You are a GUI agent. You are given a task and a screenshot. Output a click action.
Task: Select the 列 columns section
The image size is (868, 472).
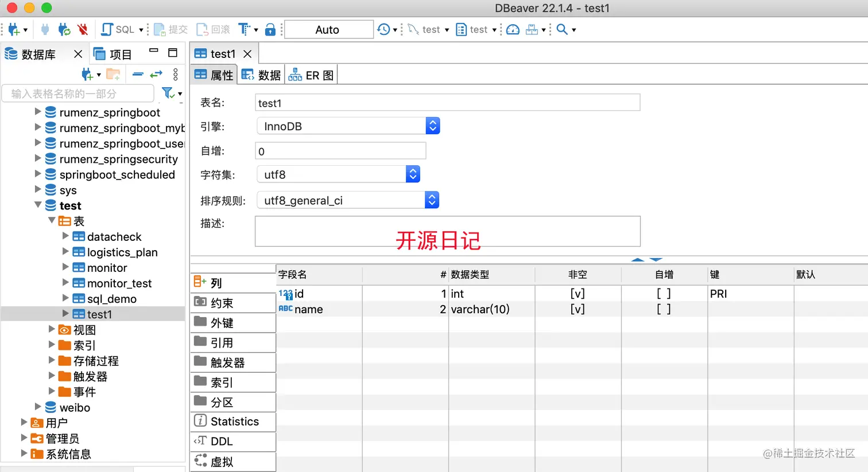233,282
